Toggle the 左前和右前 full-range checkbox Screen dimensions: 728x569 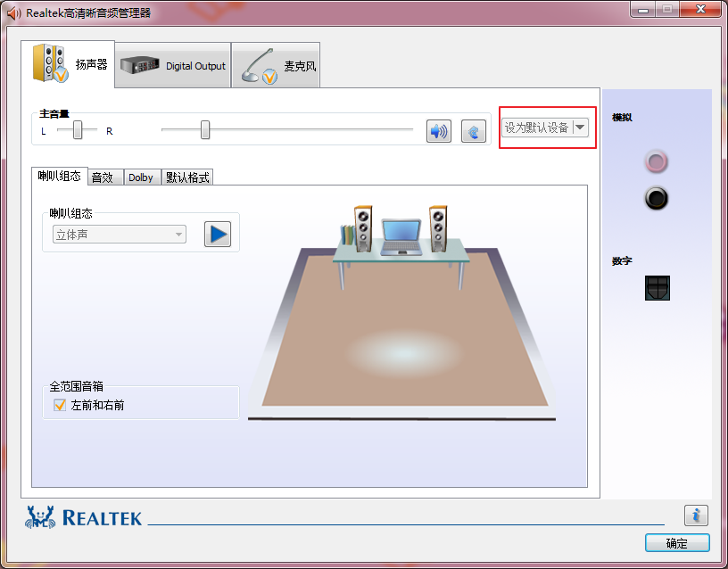point(60,405)
